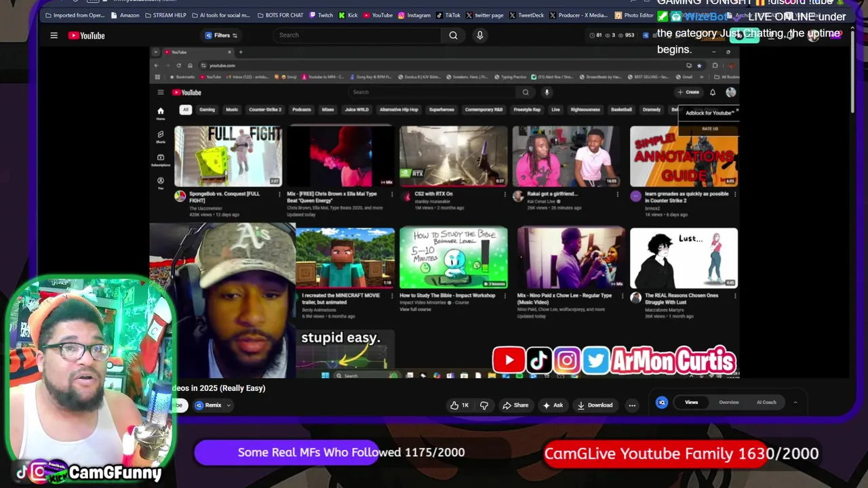Screen dimensions: 868x488
Task: Click the Subscriptions icon in the video's YouTube sidebar
Action: point(161,159)
